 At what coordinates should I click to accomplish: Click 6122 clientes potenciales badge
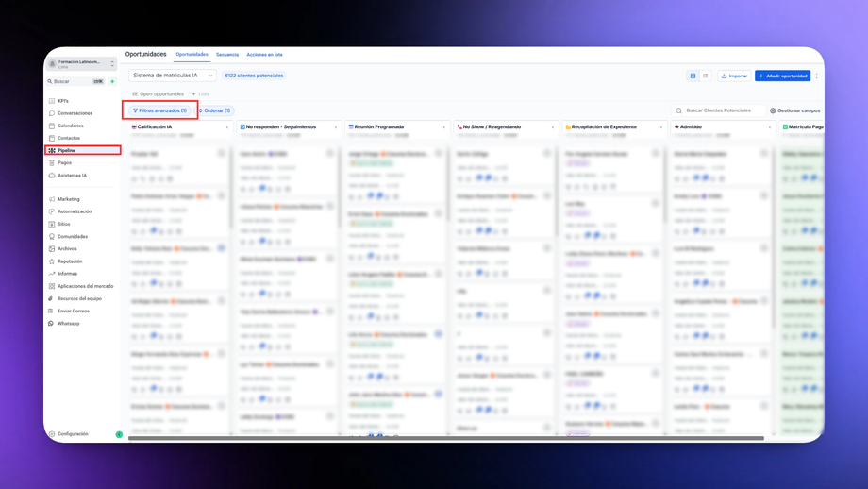[254, 76]
